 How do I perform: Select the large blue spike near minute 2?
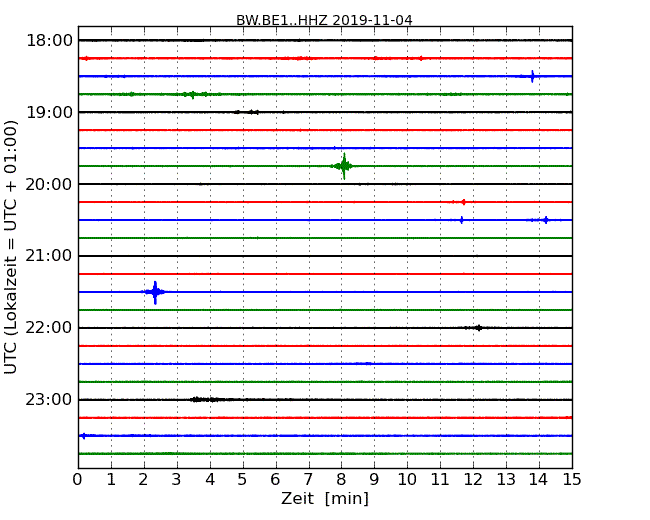pyautogui.click(x=155, y=292)
